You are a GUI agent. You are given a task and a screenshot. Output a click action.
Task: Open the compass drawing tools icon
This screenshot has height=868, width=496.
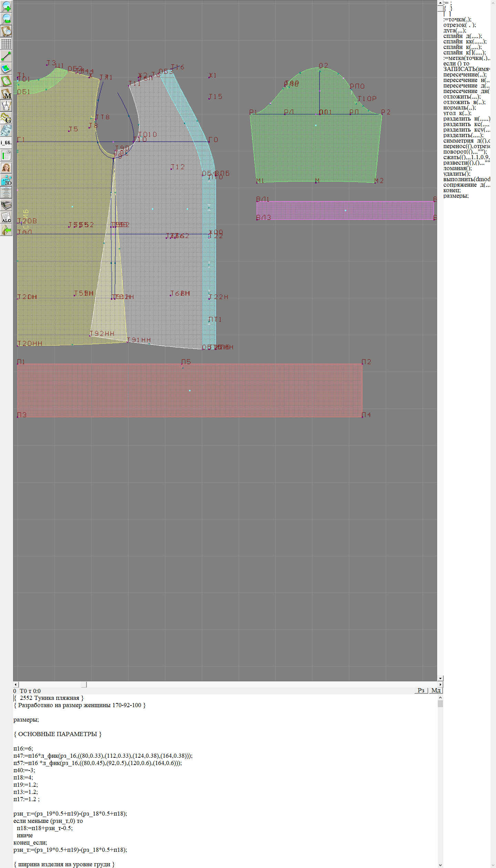pos(6,106)
